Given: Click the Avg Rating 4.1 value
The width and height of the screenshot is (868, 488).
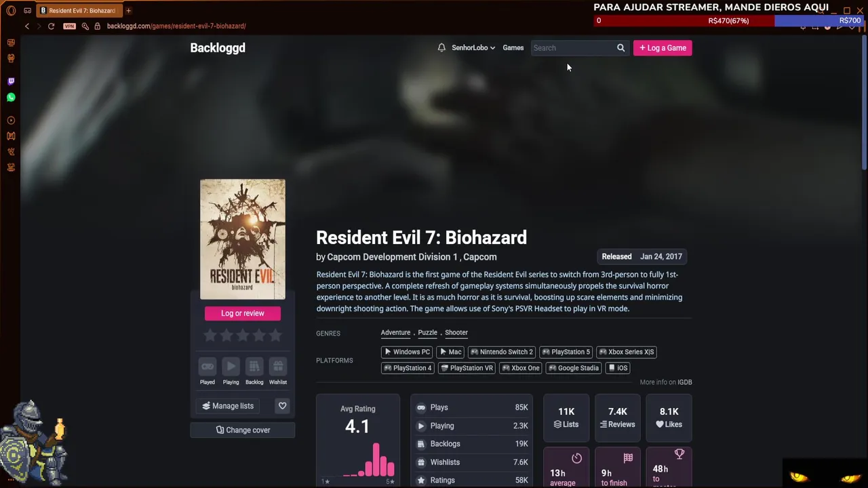Looking at the screenshot, I should tap(357, 426).
